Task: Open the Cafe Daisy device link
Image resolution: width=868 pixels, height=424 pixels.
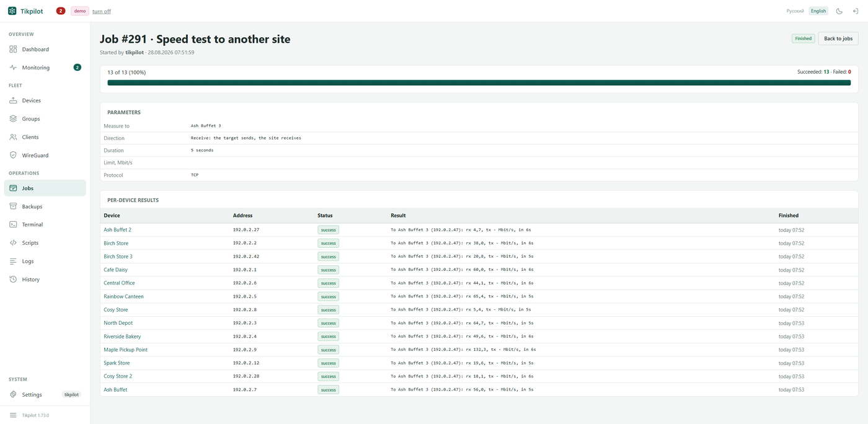Action: [115, 270]
